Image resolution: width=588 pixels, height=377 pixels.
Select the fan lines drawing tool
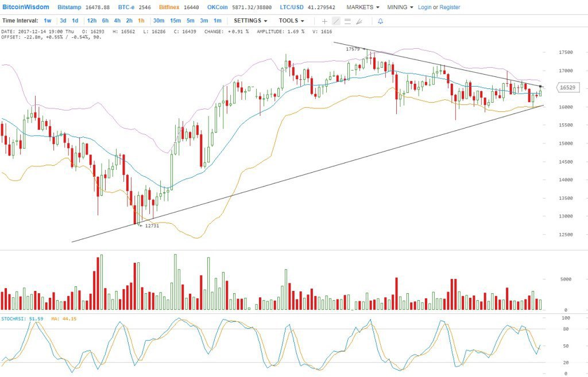(x=359, y=21)
